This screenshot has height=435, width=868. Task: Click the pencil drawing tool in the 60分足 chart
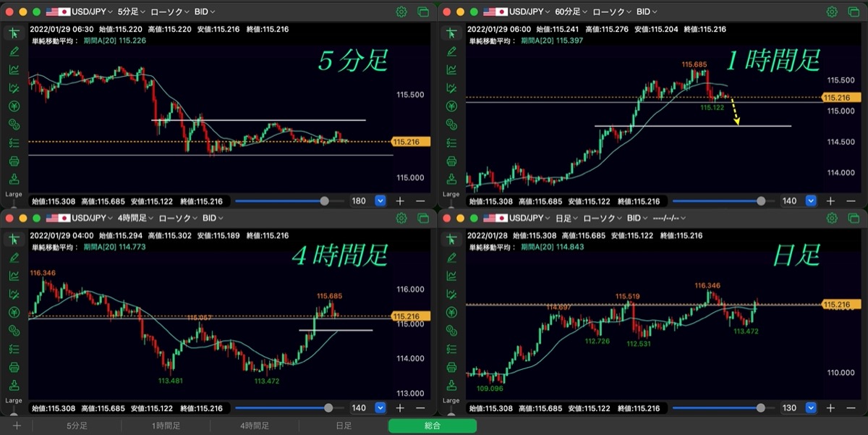pyautogui.click(x=452, y=51)
